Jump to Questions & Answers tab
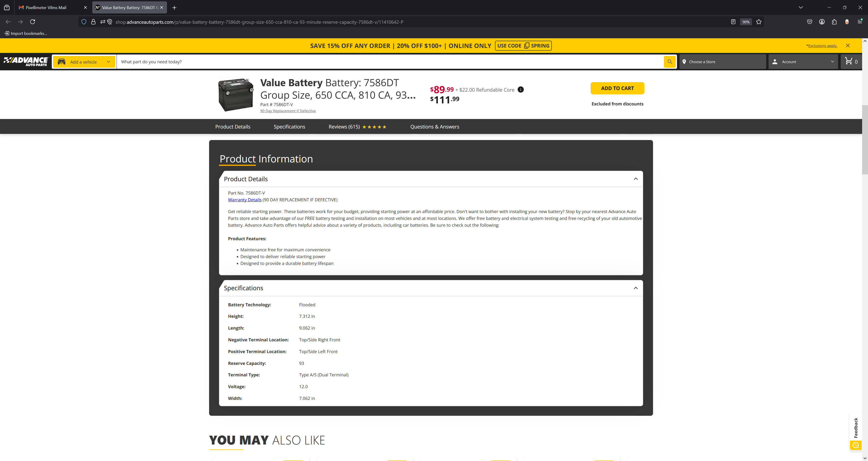 pos(435,127)
